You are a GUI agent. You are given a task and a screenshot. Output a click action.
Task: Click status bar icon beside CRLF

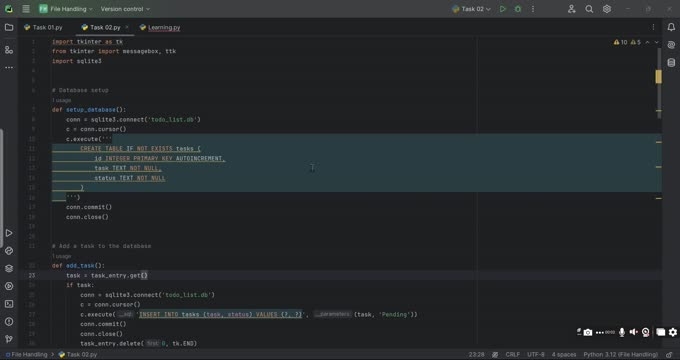(495, 355)
